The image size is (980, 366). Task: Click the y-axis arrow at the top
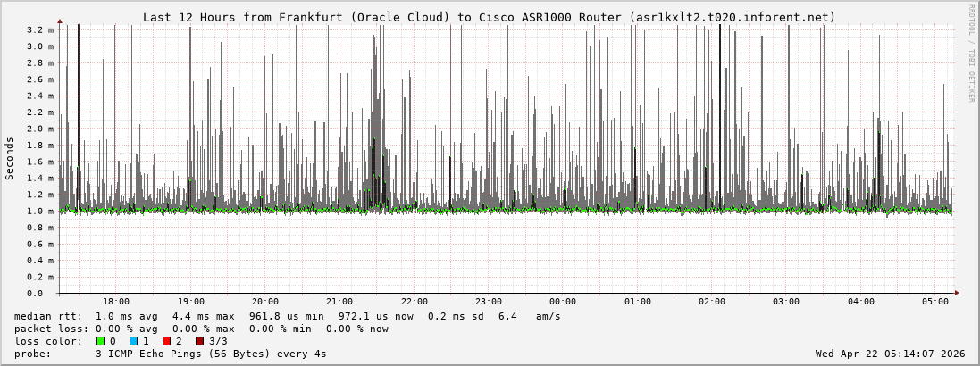[x=60, y=20]
